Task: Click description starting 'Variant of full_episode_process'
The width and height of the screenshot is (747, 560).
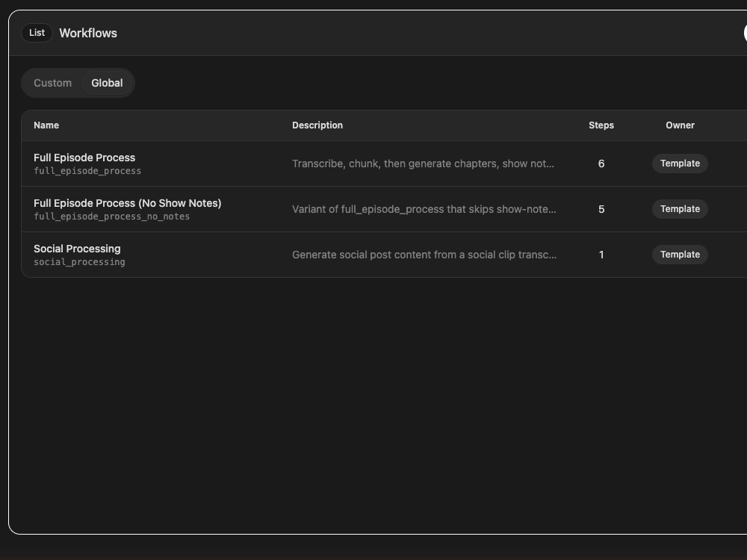Action: pyautogui.click(x=424, y=209)
